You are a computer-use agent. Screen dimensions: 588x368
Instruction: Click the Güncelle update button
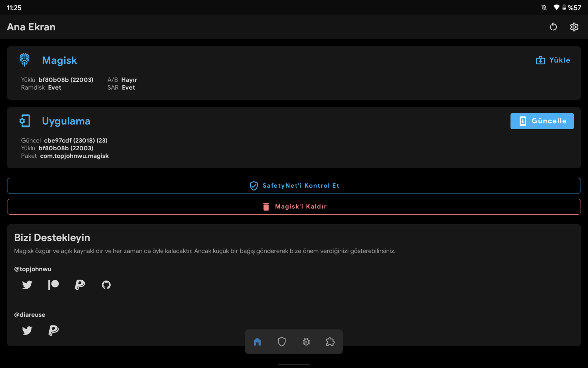pyautogui.click(x=542, y=121)
